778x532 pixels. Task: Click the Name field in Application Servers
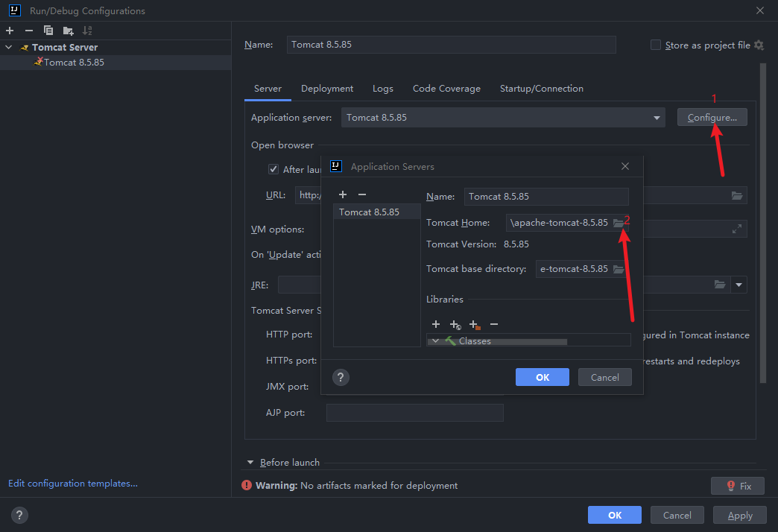tap(546, 197)
